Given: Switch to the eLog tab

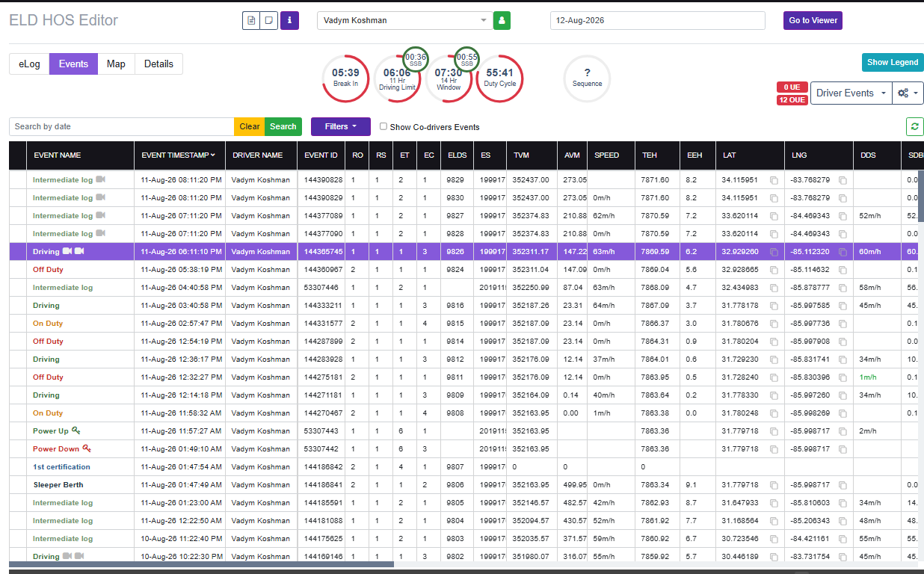Looking at the screenshot, I should tap(29, 64).
